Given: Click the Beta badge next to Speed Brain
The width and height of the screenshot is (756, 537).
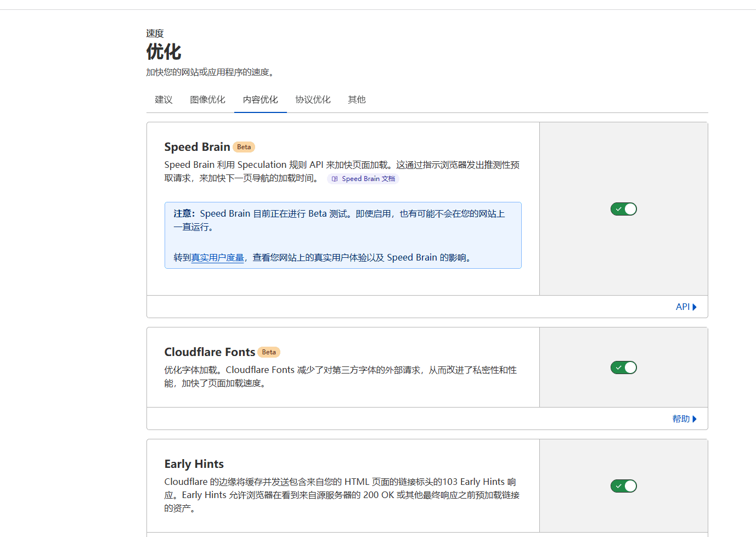Looking at the screenshot, I should [x=244, y=146].
